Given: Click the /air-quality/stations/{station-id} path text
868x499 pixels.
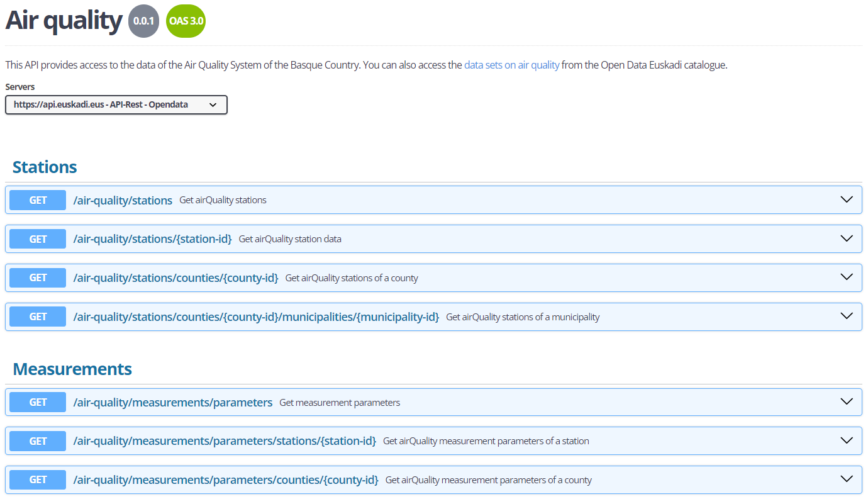Looking at the screenshot, I should pos(152,239).
